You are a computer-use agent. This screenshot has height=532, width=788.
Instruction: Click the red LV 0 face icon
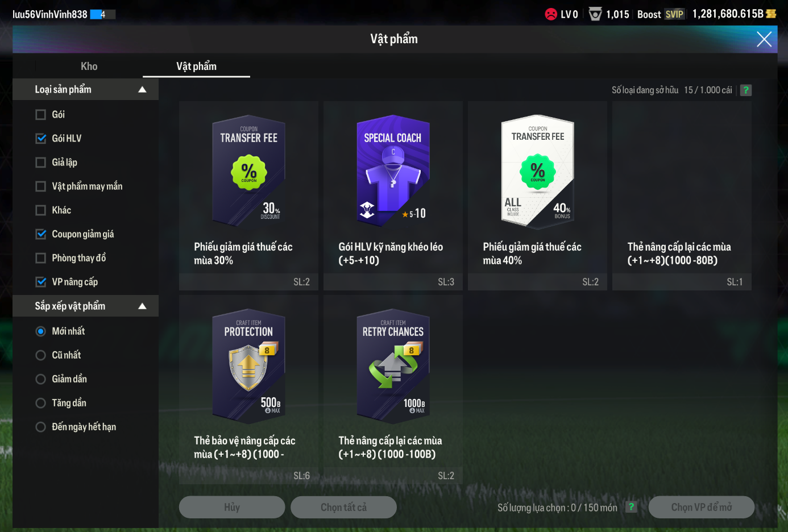pos(551,14)
